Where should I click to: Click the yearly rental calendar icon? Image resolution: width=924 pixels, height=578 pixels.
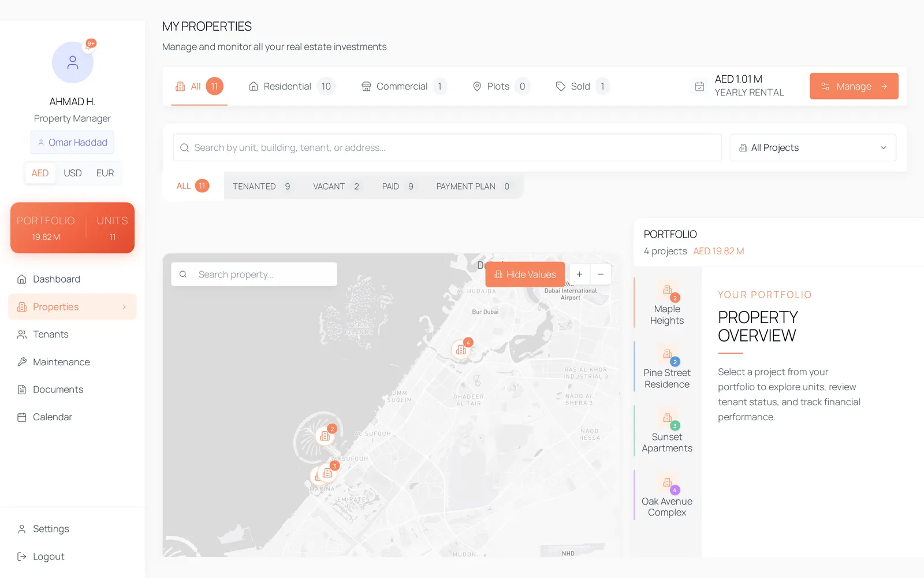[699, 86]
